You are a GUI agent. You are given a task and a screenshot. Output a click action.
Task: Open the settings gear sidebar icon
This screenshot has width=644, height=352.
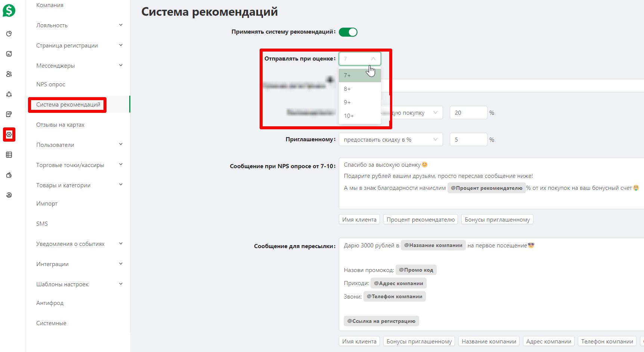(9, 135)
